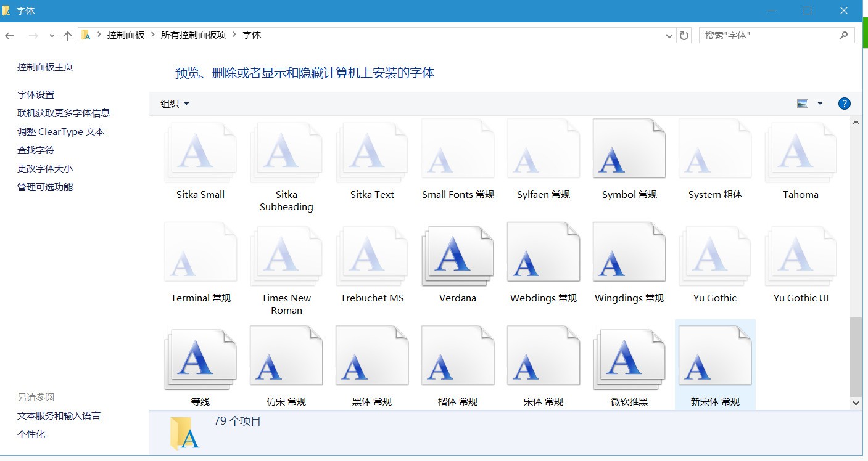Image resolution: width=868 pixels, height=461 pixels.
Task: Expand chevron after 所有控制面板项 in breadcrumb
Action: click(x=234, y=35)
